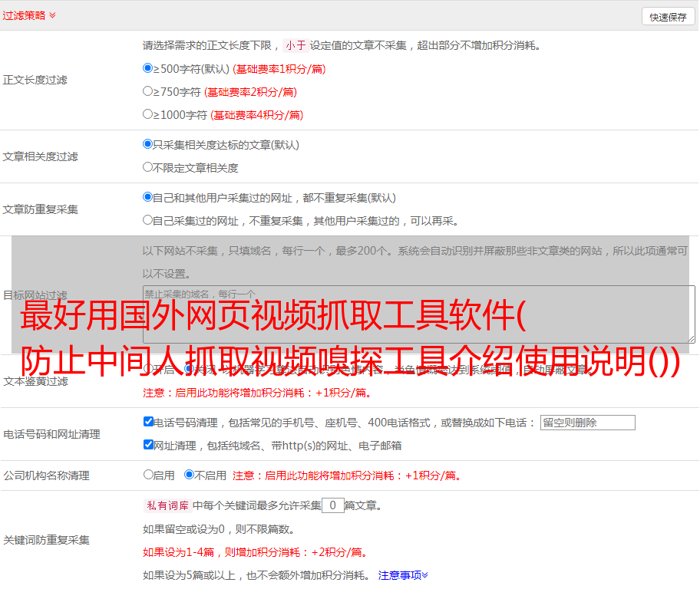Select the ≥1000字符 radio option
This screenshot has height=589, width=700.
click(x=148, y=114)
